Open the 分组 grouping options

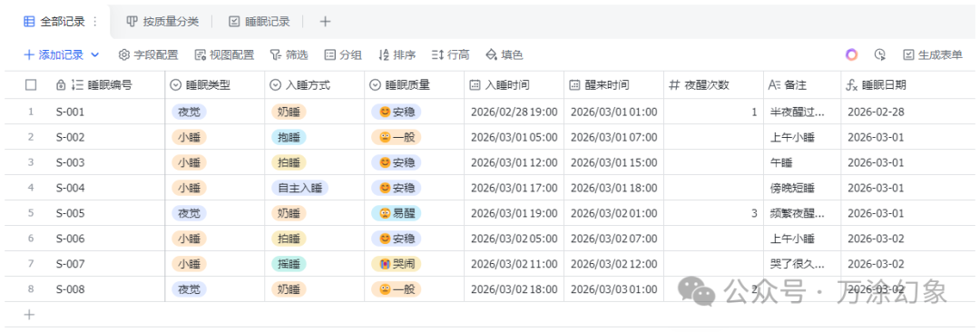(343, 55)
